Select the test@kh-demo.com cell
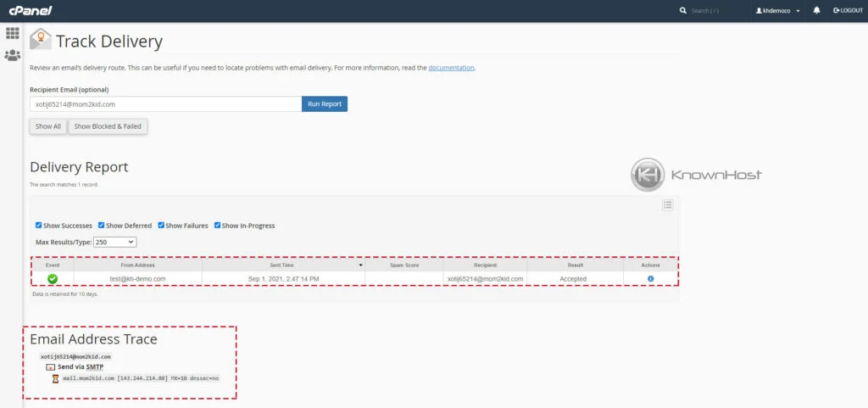This screenshot has width=868, height=408. [138, 279]
